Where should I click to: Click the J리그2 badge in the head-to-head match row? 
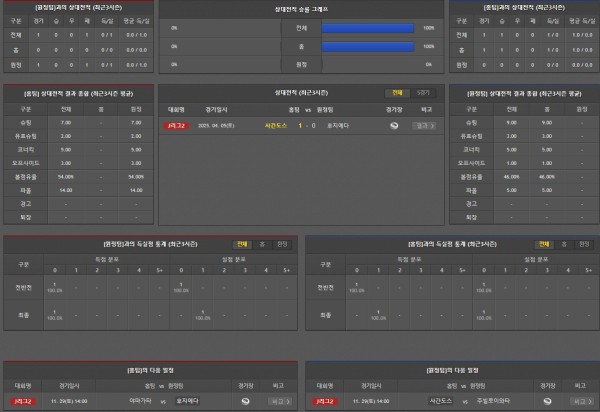[x=177, y=126]
